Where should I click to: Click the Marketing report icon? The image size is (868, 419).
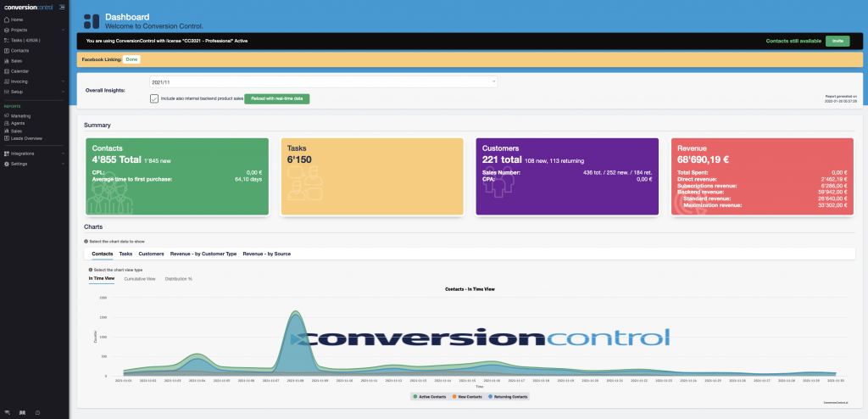[x=7, y=115]
